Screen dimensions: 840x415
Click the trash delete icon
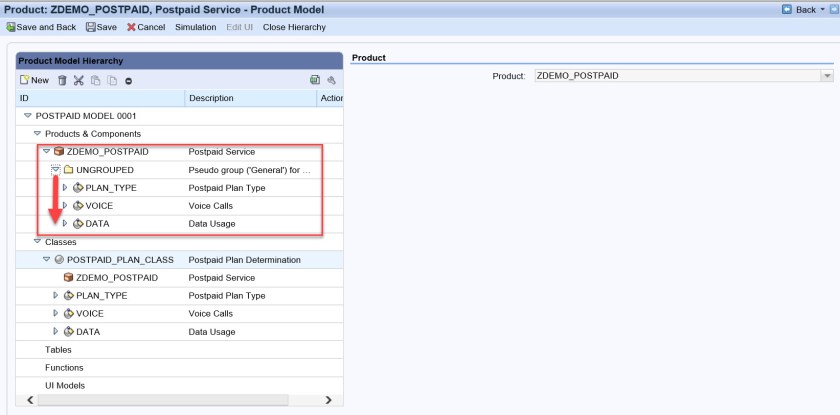pyautogui.click(x=62, y=80)
